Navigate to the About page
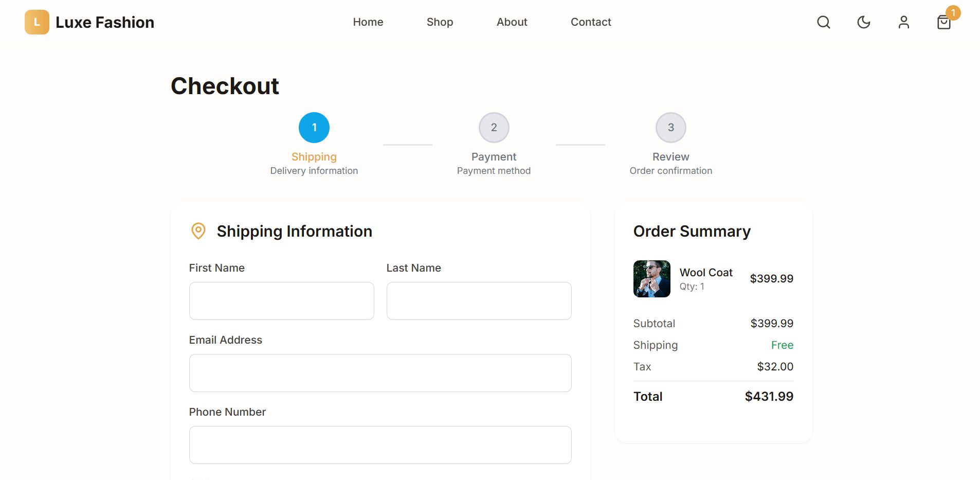980x480 pixels. click(x=512, y=22)
